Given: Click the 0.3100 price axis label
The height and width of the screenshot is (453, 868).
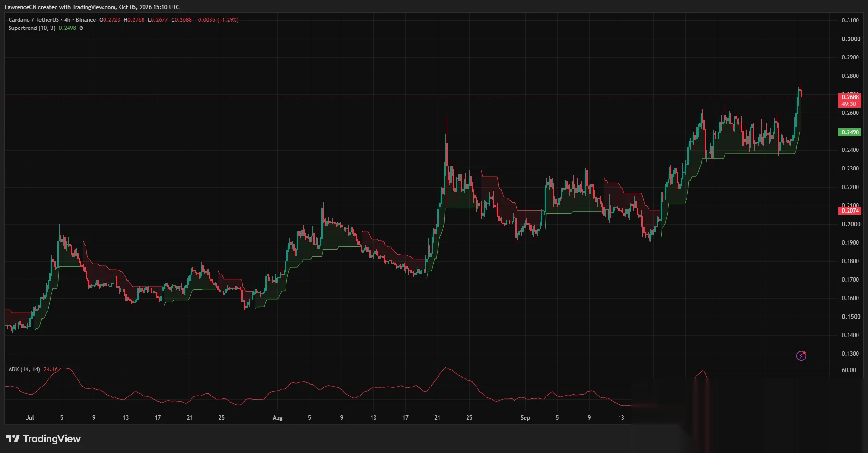Looking at the screenshot, I should pyautogui.click(x=850, y=20).
